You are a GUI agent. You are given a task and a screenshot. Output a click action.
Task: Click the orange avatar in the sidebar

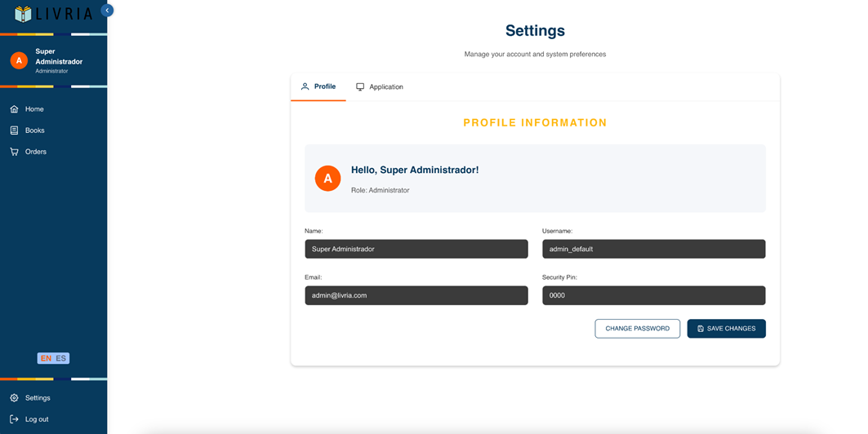point(19,61)
